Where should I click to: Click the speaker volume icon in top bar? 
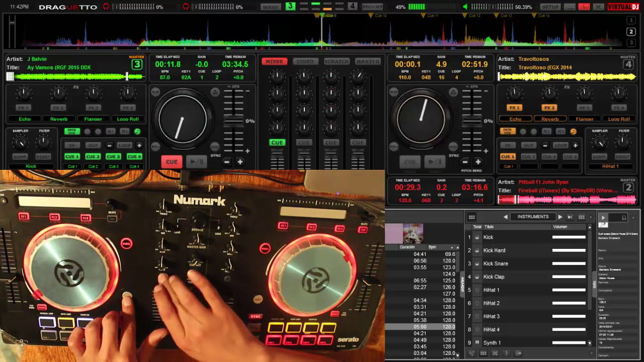465,7
